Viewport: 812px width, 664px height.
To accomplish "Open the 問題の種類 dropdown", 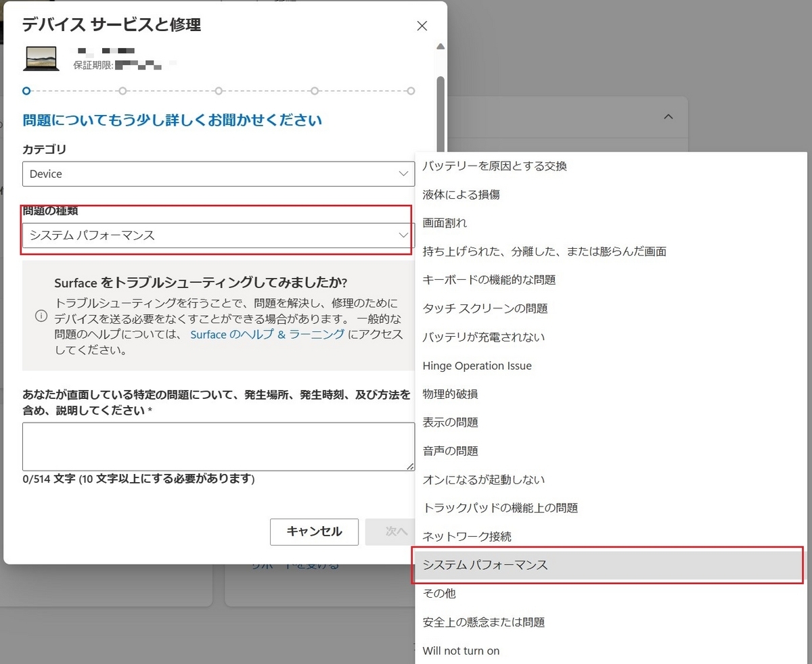I will [218, 235].
